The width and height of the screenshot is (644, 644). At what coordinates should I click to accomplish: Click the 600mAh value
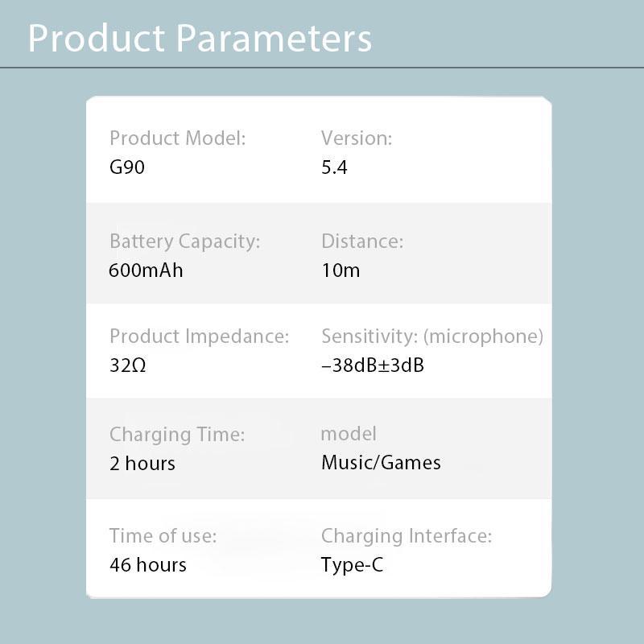pyautogui.click(x=146, y=270)
